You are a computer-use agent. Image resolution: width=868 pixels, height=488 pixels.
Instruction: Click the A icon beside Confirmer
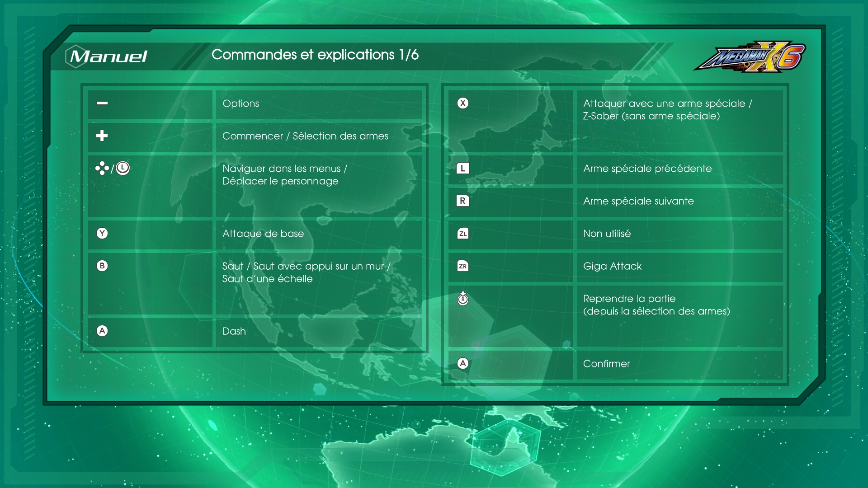pos(463,363)
